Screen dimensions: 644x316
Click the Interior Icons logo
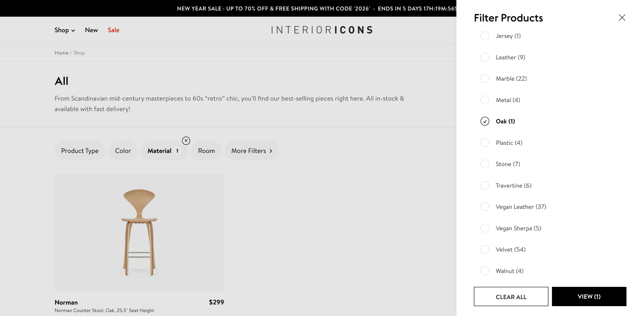pyautogui.click(x=322, y=30)
